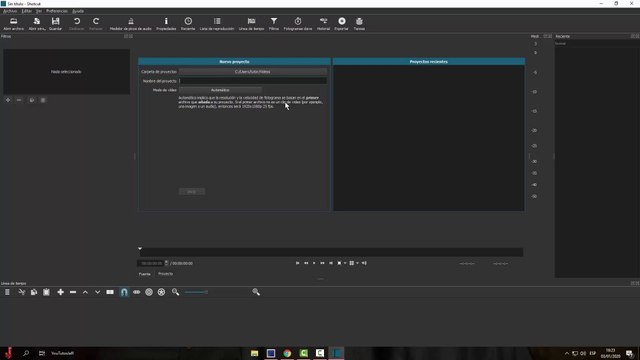
Task: Open the Filtros panel from toolbar
Action: click(274, 24)
